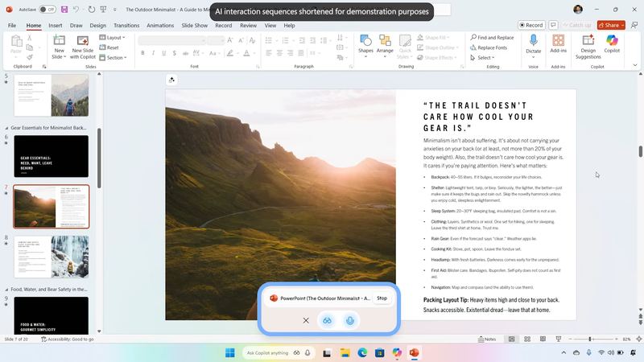644x362 pixels.
Task: Open Windows Start menu
Action: [x=230, y=352]
